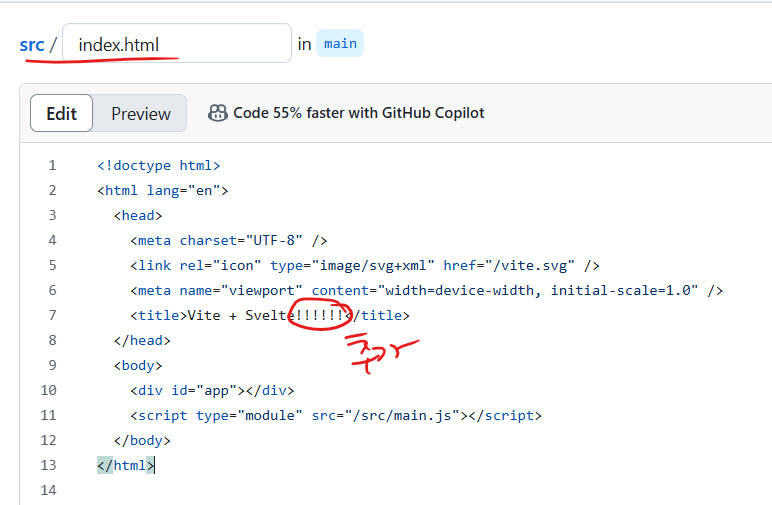772x505 pixels.
Task: Place cursor on the doctype html line
Action: (159, 165)
